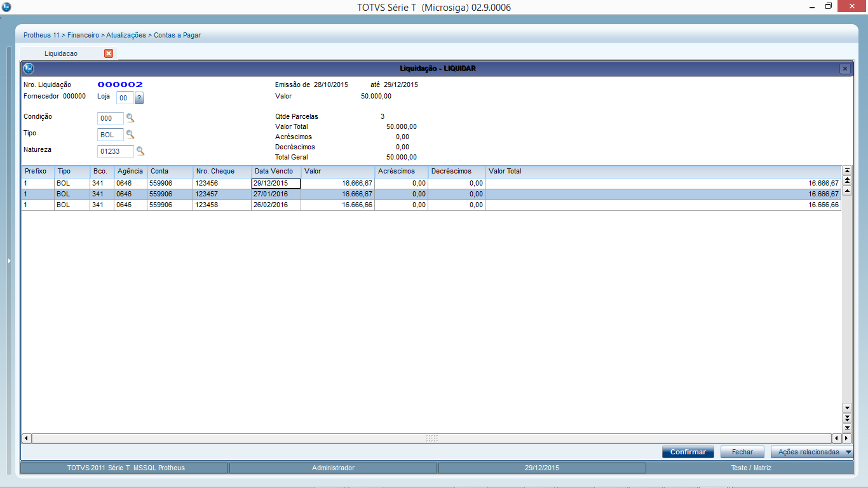This screenshot has width=868, height=488.
Task: Click the TOTVS logo in dialog header
Action: click(29, 68)
